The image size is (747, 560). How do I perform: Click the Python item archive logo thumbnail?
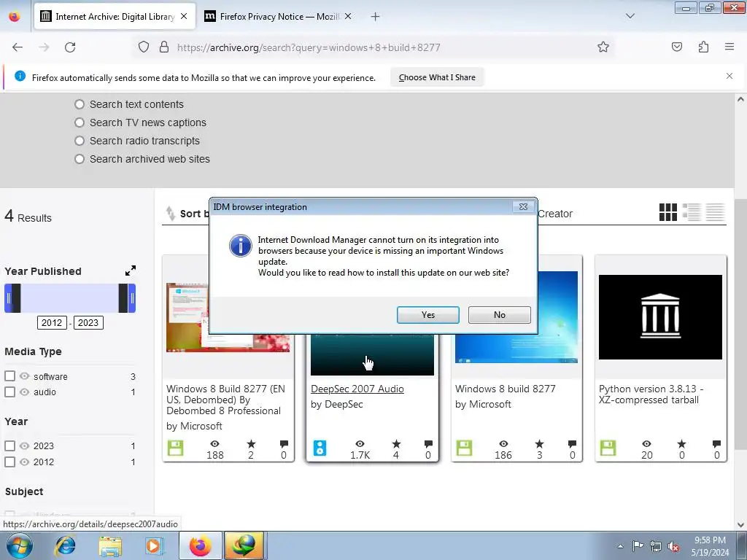pos(660,317)
